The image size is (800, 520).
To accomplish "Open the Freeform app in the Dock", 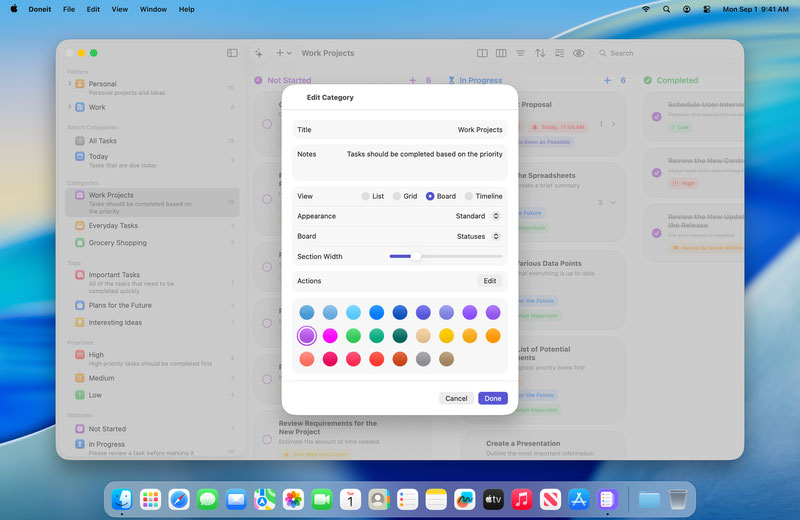I will coord(464,498).
